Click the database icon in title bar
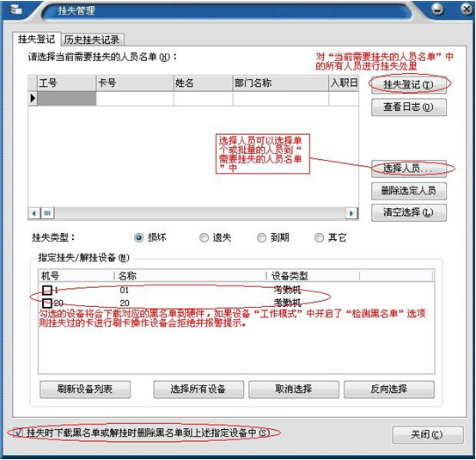Image resolution: width=476 pixels, height=460 pixels. pos(15,9)
